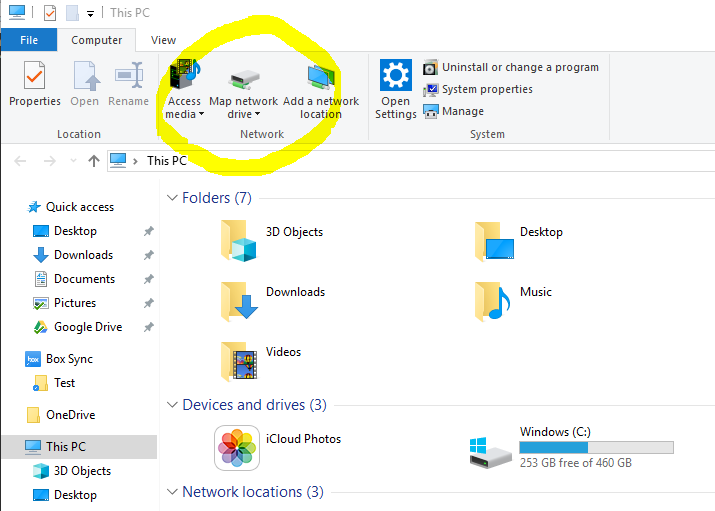The width and height of the screenshot is (715, 511).
Task: Open the File menu tab
Action: pos(29,40)
